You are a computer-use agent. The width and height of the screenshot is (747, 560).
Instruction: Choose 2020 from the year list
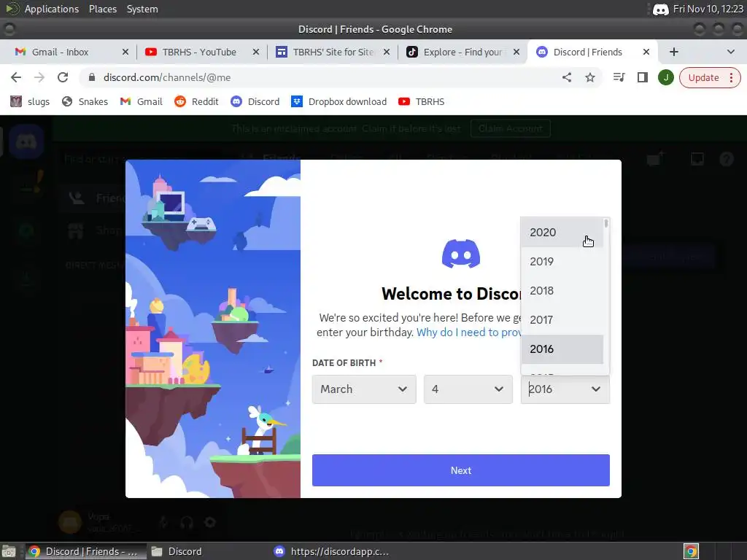562,233
